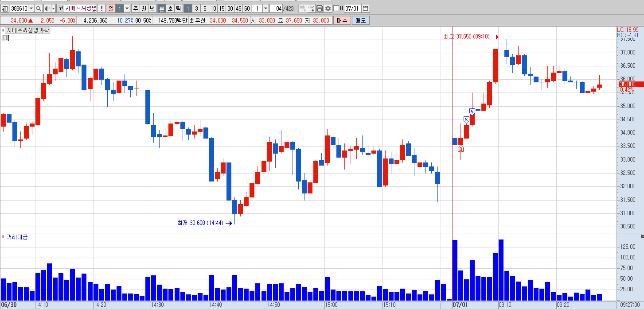Click the add indicator line chart icon
The image size is (644, 309).
tap(311, 8)
